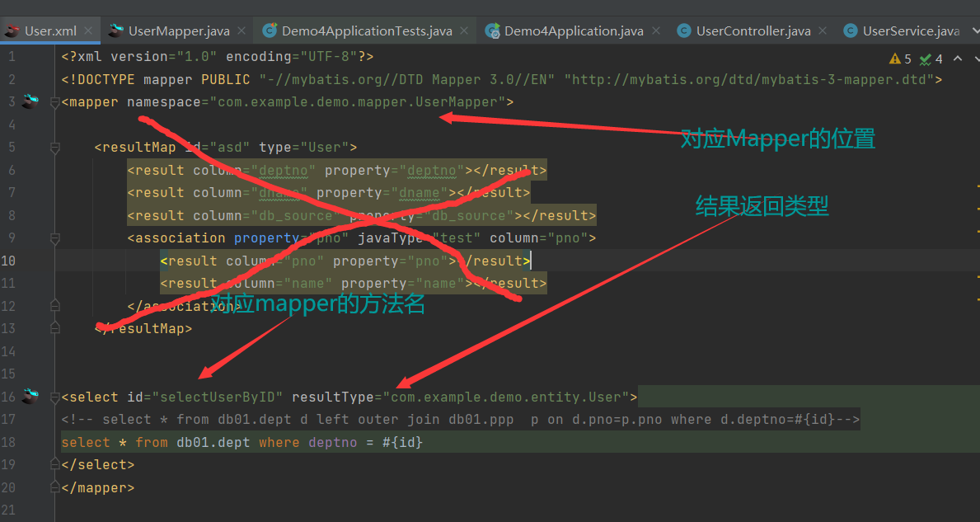The height and width of the screenshot is (522, 980).
Task: Click the warning triangle in the inspections widget
Action: tap(895, 59)
